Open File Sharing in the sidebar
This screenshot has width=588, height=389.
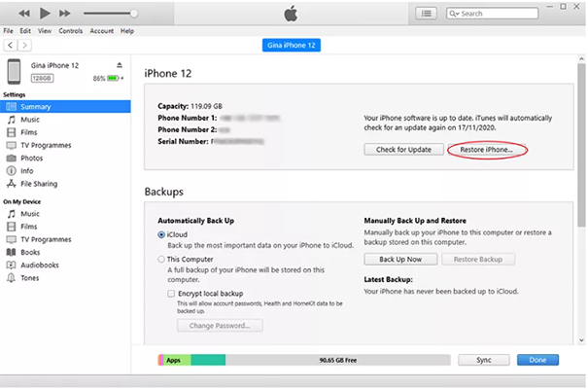pyautogui.click(x=39, y=183)
